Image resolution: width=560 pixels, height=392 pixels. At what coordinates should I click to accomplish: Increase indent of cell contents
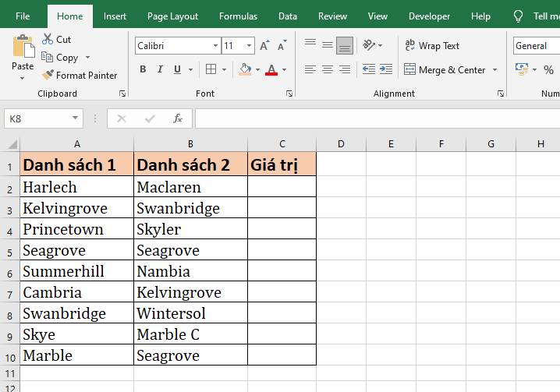[386, 69]
